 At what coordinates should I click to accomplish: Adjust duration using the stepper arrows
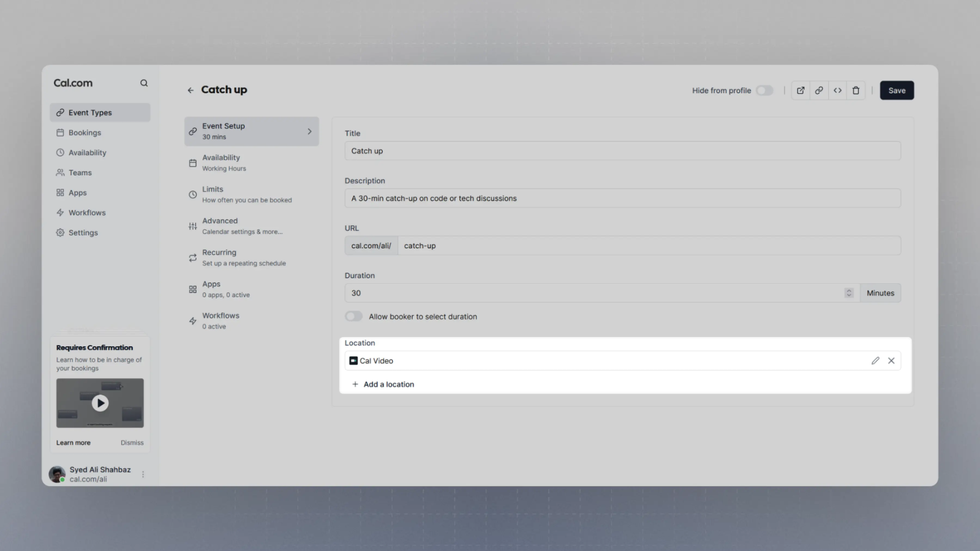point(849,293)
